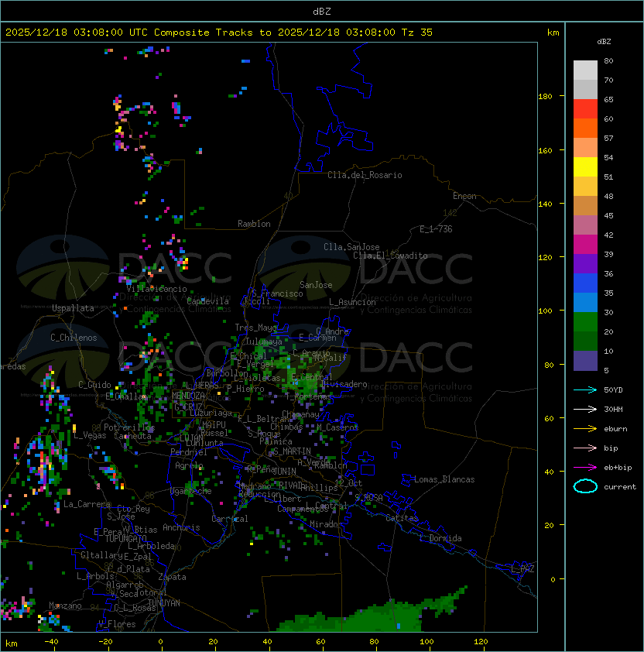Click the Anchoris map label
This screenshot has width=644, height=652.
(x=181, y=527)
